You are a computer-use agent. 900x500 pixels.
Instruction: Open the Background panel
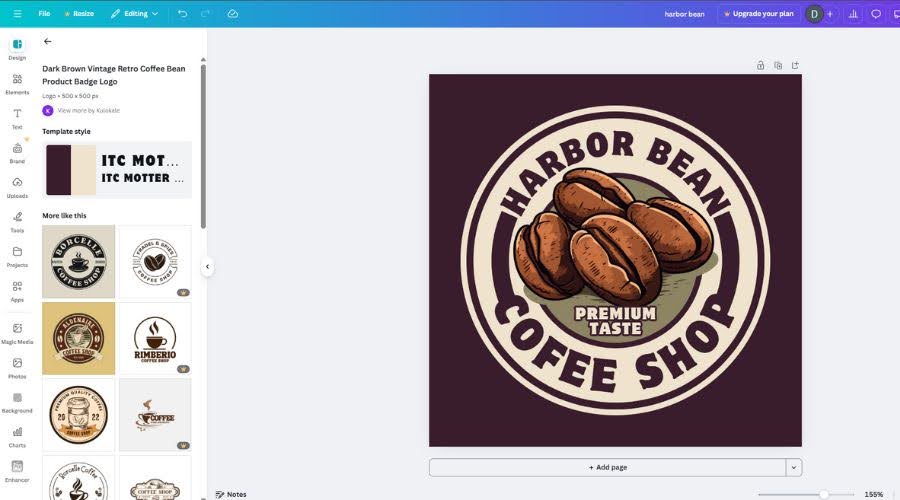tap(17, 402)
